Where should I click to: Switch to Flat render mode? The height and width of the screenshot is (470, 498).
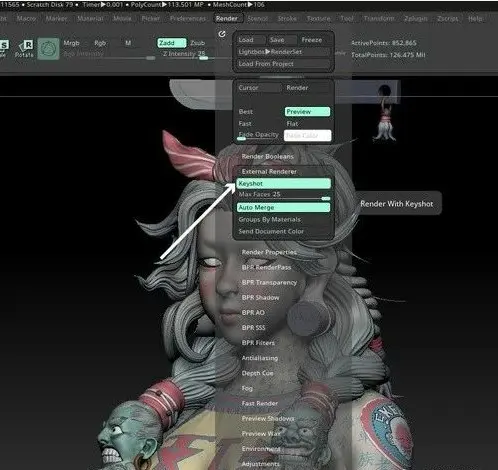307,124
